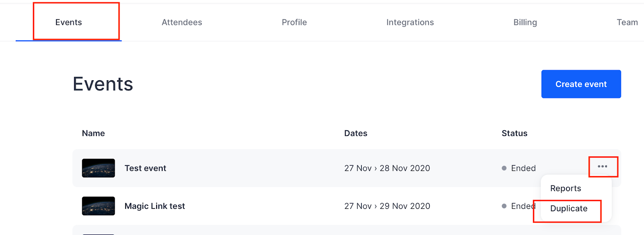Open the Test event name link
644x235 pixels.
point(145,168)
